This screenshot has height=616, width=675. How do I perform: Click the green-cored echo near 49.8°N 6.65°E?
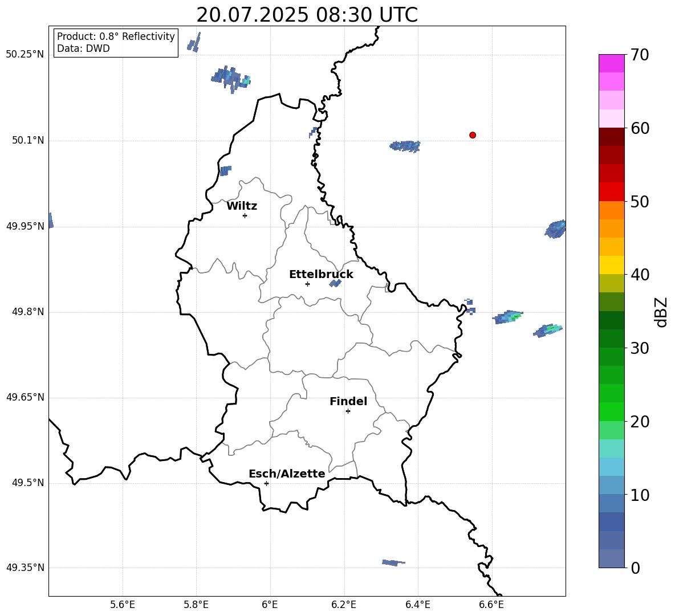(x=508, y=317)
